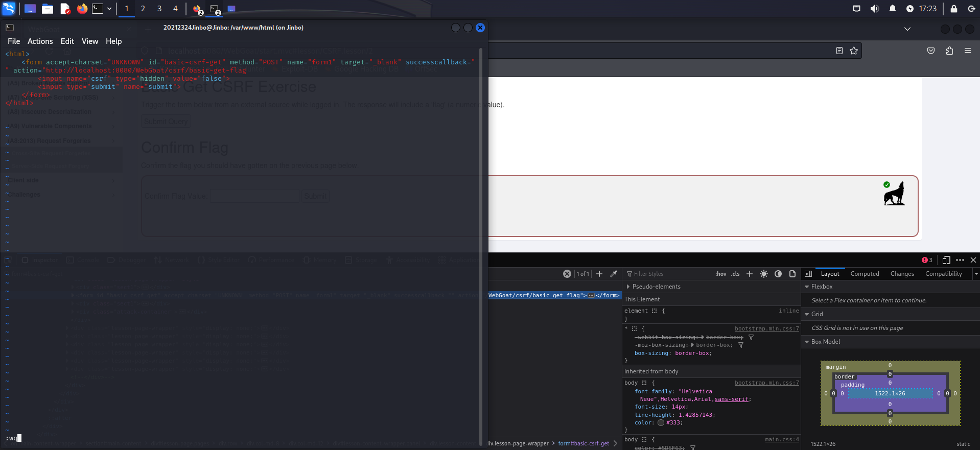Screen dimensions: 980x450
Task: Add a new CSS rule with plus icon
Action: click(750, 274)
